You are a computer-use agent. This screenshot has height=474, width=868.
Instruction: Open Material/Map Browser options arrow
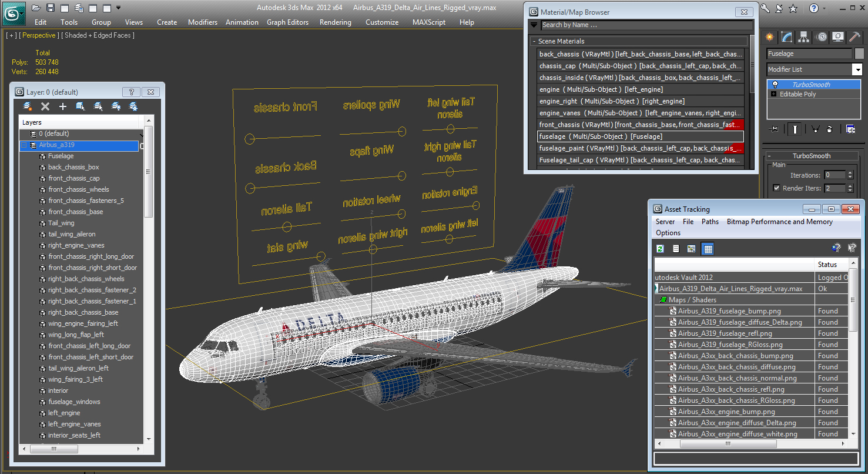pyautogui.click(x=534, y=25)
